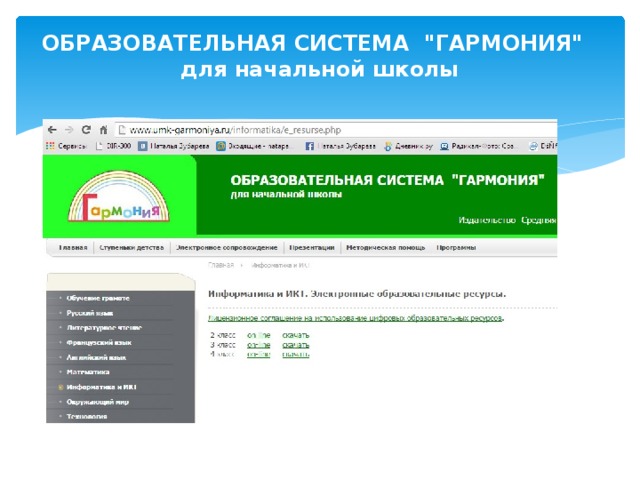Open the Методическая помощь menu item
The image size is (640, 480).
(385, 247)
